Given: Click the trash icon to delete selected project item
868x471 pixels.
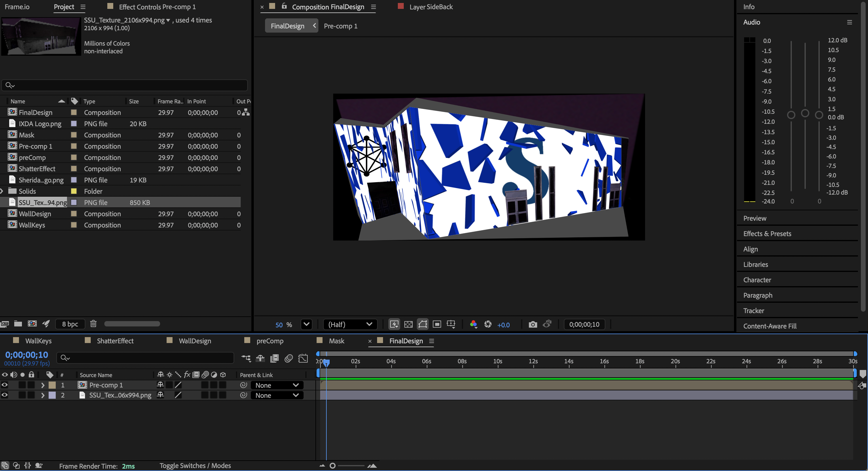Looking at the screenshot, I should point(93,323).
